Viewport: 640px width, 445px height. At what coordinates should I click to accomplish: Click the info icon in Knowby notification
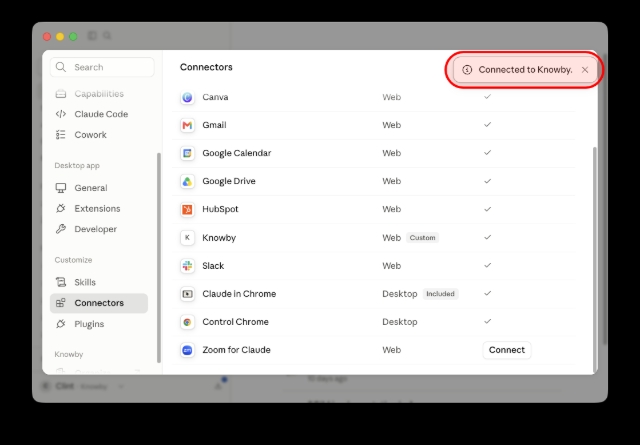pos(467,70)
